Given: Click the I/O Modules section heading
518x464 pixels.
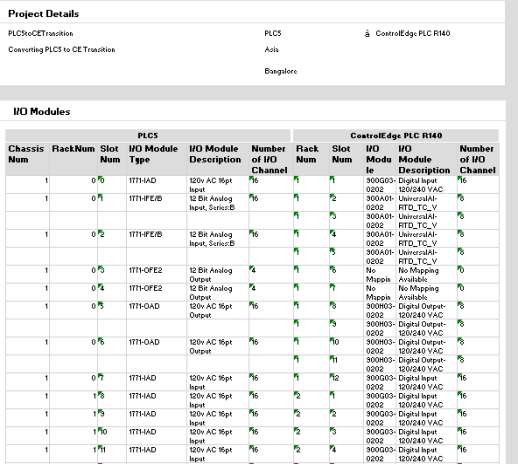Looking at the screenshot, I should (x=42, y=111).
